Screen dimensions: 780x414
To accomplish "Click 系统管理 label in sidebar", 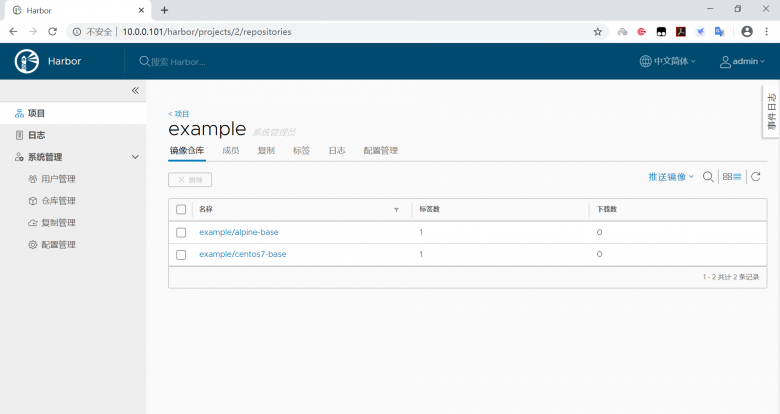I will (x=45, y=157).
